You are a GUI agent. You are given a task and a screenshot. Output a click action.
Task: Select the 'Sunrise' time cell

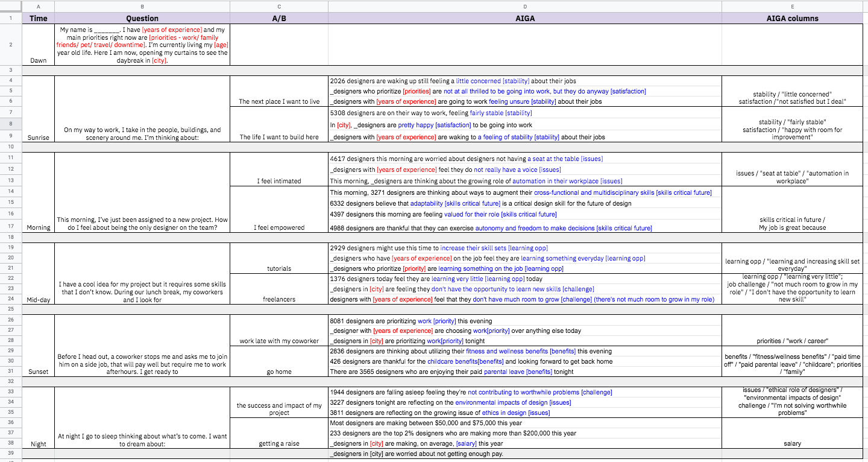39,109
